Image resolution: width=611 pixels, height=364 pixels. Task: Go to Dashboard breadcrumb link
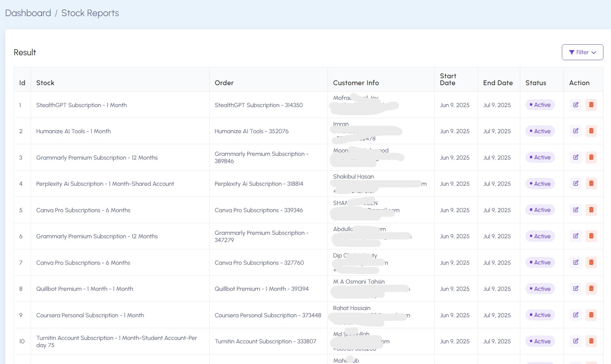point(28,13)
